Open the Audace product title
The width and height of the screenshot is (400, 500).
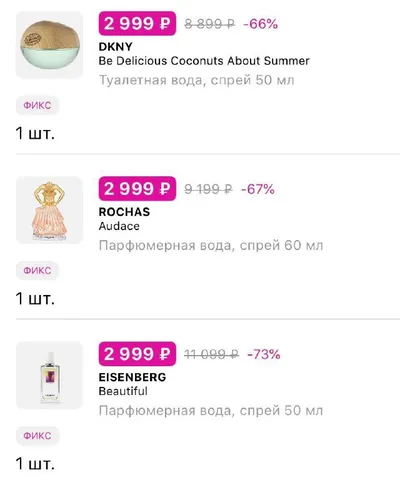(119, 226)
